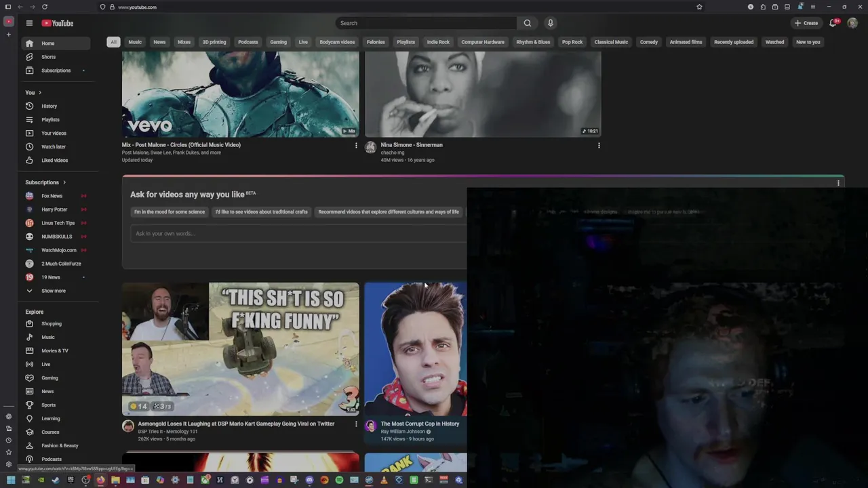Select the Music filter chip
The height and width of the screenshot is (488, 868).
tap(135, 42)
